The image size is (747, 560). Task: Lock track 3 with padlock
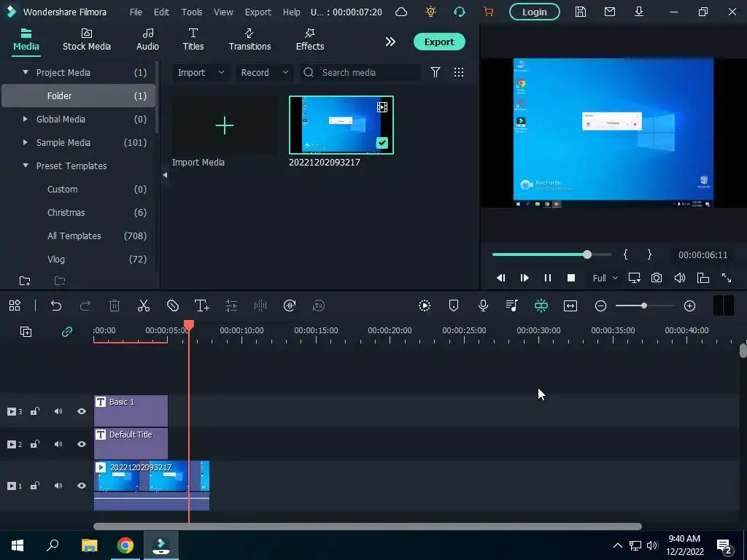click(x=35, y=411)
